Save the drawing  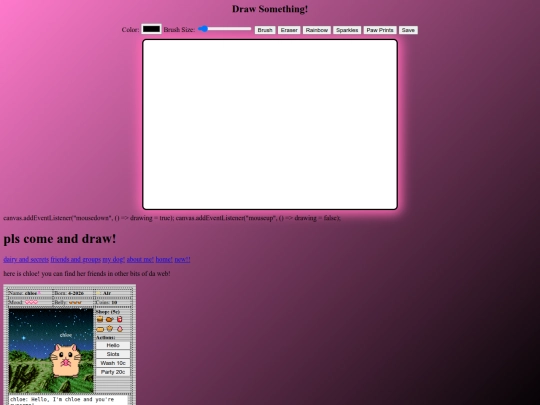408,30
